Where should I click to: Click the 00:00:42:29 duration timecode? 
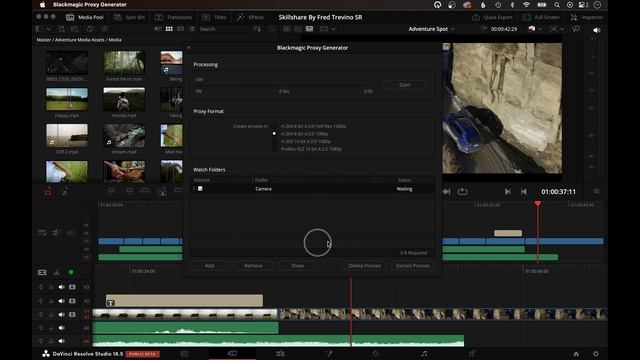[504, 29]
